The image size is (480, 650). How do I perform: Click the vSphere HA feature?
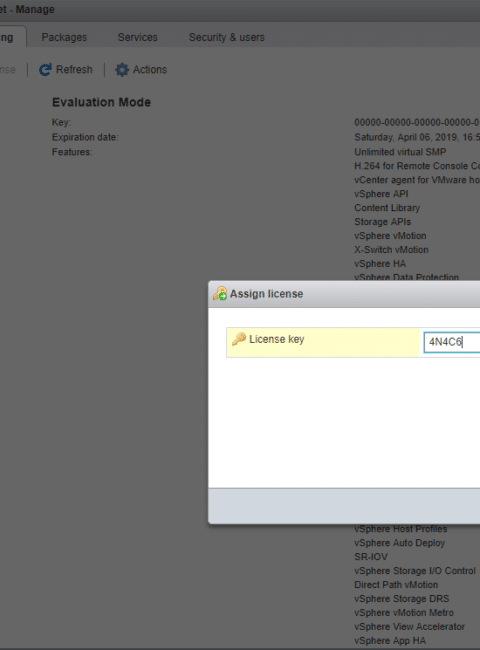pyautogui.click(x=380, y=264)
